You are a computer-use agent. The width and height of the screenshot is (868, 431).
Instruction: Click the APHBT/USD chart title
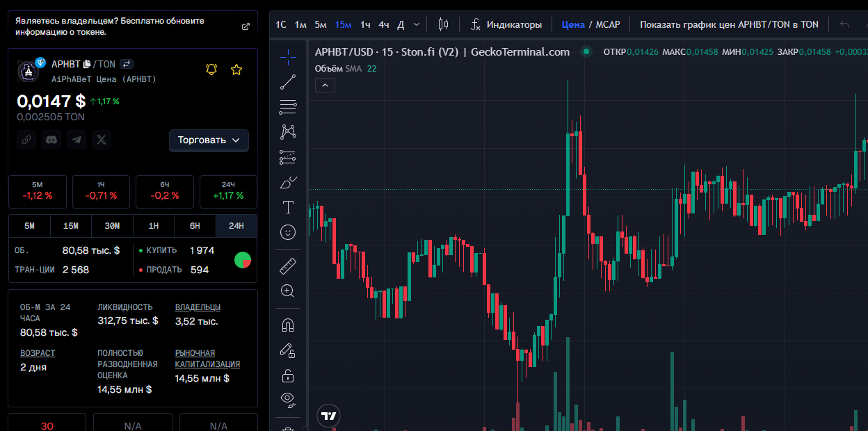(442, 51)
